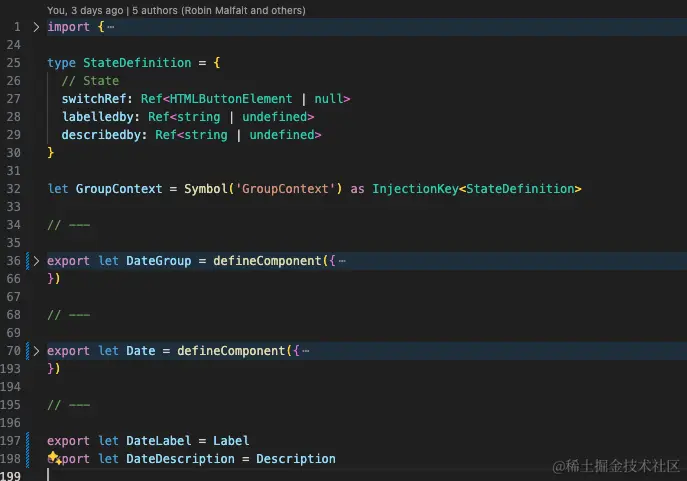Screen dimensions: 687x481
Task: Click the sparkle code-action icon on line 198
Action: coord(54,458)
